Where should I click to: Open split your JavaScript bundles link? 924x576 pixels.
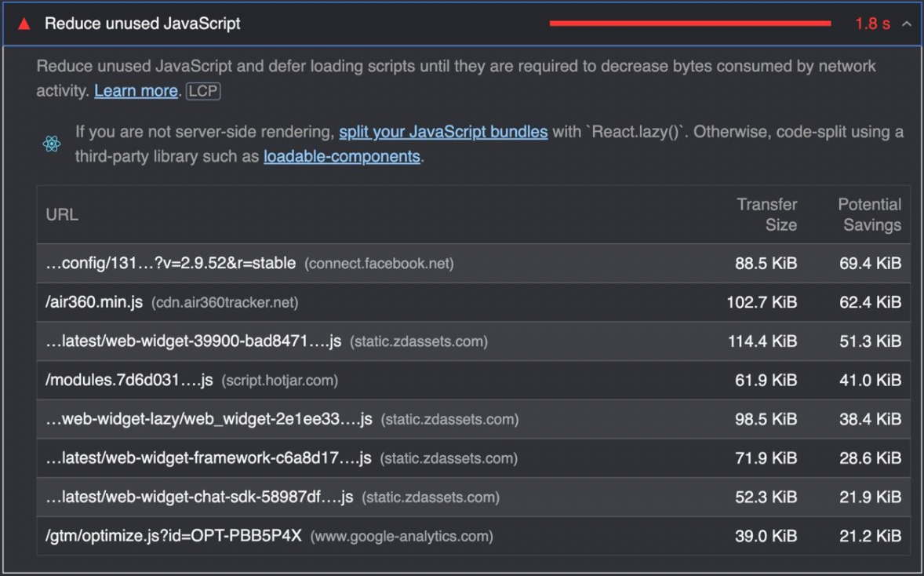tap(443, 132)
